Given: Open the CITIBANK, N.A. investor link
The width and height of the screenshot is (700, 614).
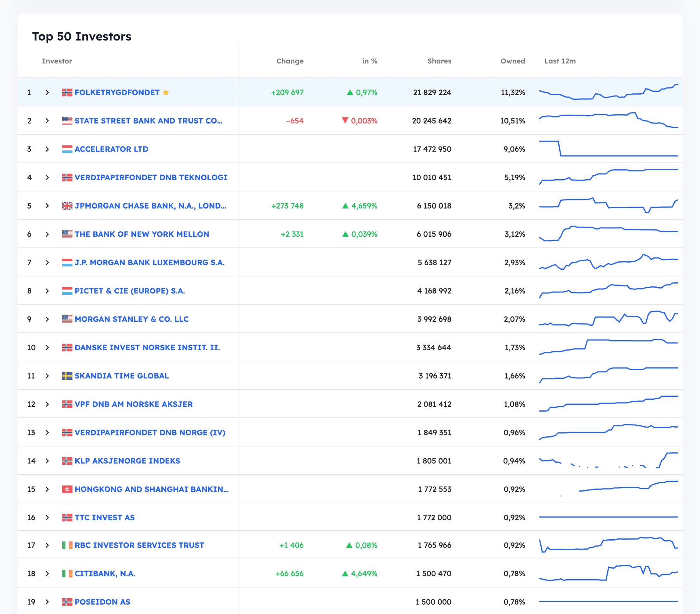Looking at the screenshot, I should coord(105,574).
